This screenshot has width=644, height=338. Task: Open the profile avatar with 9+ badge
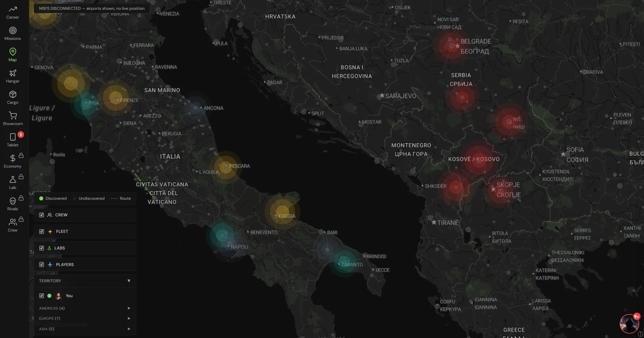tap(629, 324)
